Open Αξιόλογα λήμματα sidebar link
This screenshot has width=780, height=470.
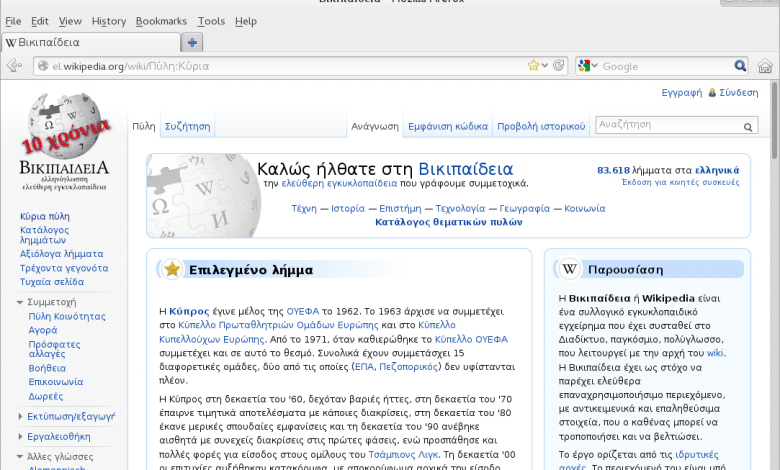click(62, 254)
